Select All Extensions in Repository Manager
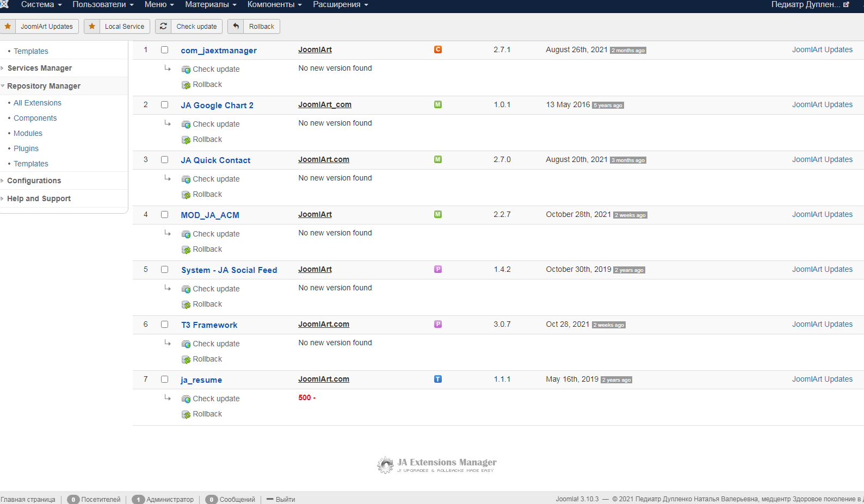This screenshot has height=504, width=864. pyautogui.click(x=37, y=103)
